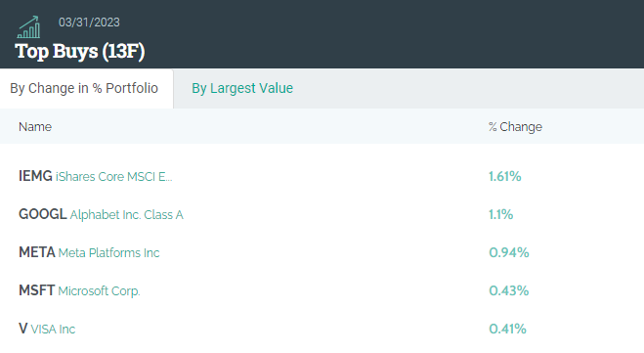Click the META ticker symbol

tap(37, 252)
